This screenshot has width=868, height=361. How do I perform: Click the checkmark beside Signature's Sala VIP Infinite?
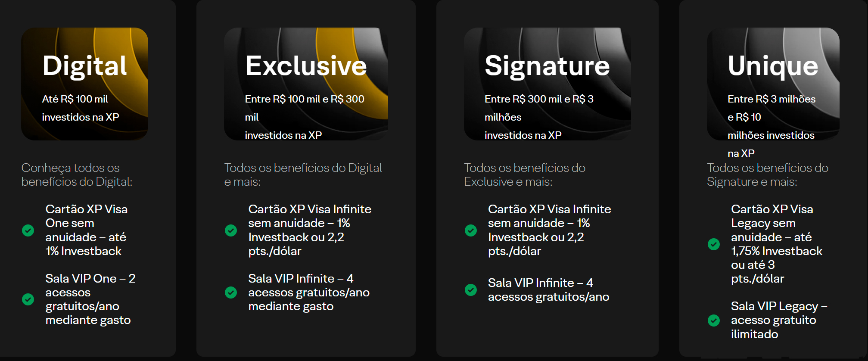pos(471,290)
